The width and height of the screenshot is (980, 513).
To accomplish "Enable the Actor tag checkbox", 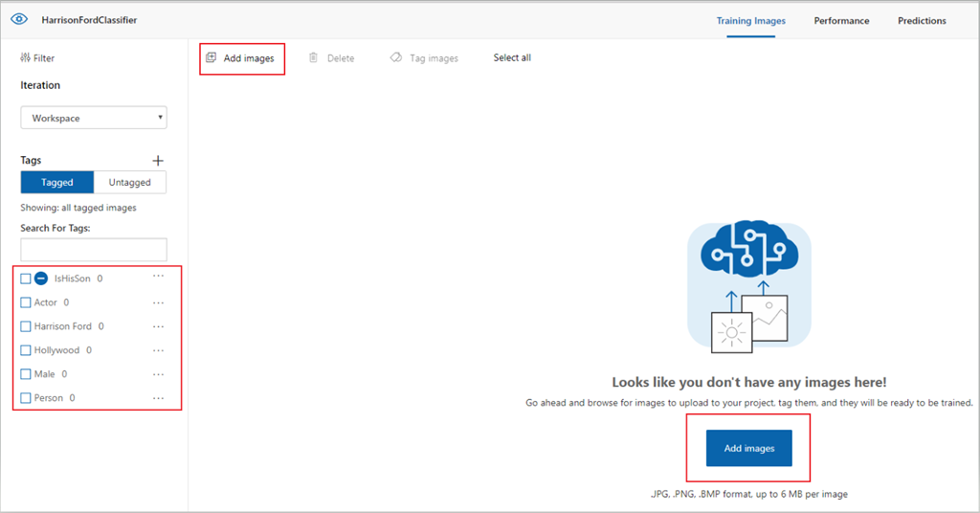I will coord(26,302).
